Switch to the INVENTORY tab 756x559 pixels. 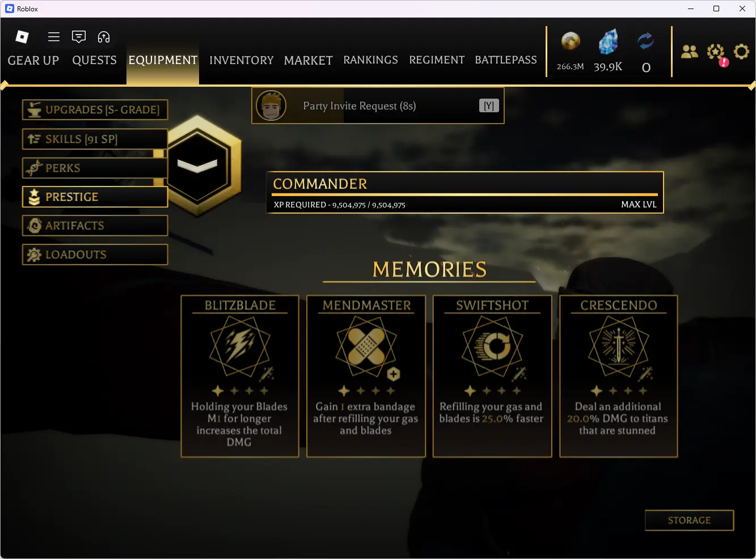tap(241, 60)
